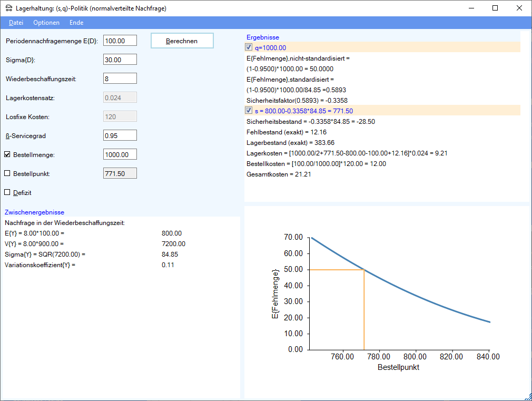Select the Wiederbeschaffungszeit input box

120,79
